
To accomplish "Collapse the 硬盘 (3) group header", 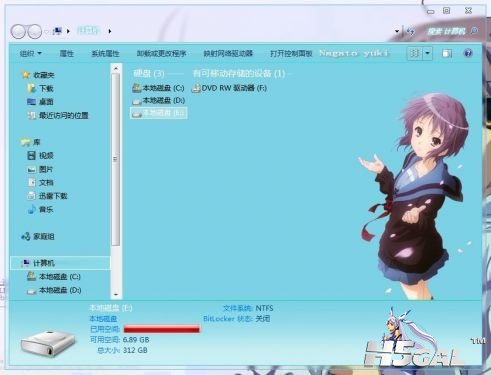I will point(149,73).
